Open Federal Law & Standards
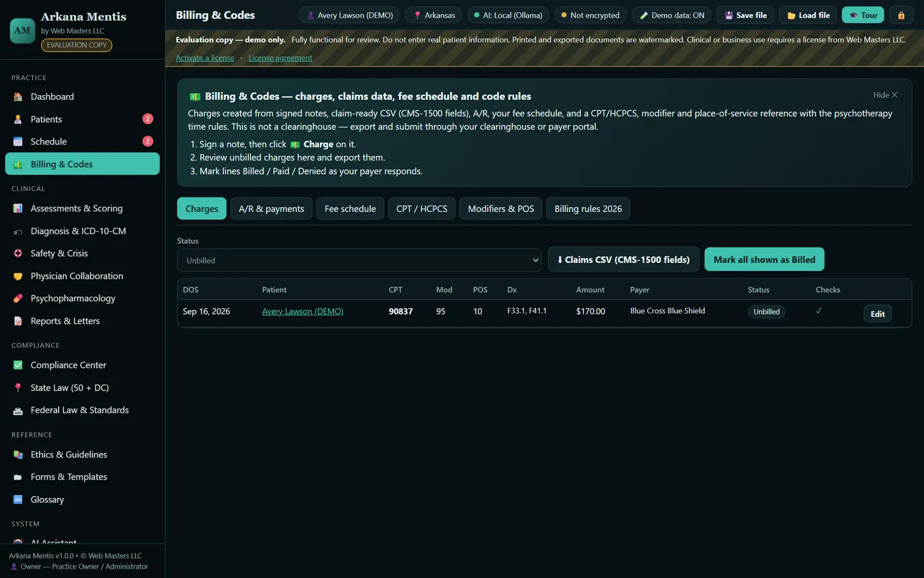The height and width of the screenshot is (578, 924). pyautogui.click(x=82, y=410)
